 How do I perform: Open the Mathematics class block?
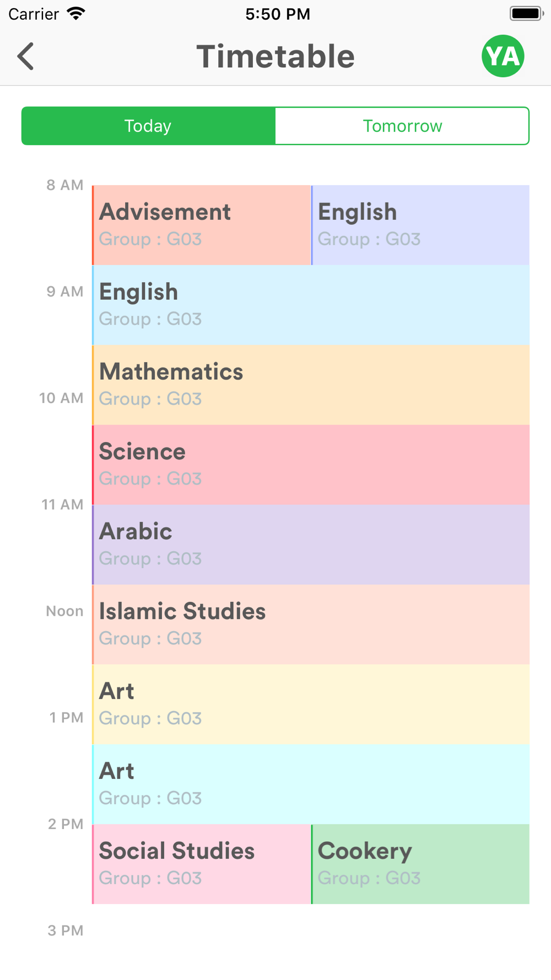click(x=311, y=385)
